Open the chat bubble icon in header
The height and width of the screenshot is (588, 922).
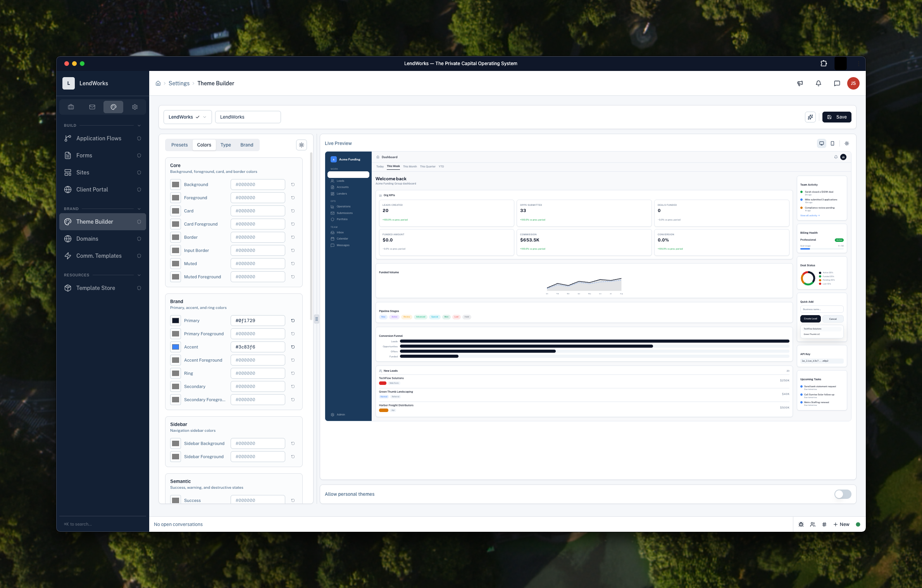[x=837, y=83]
